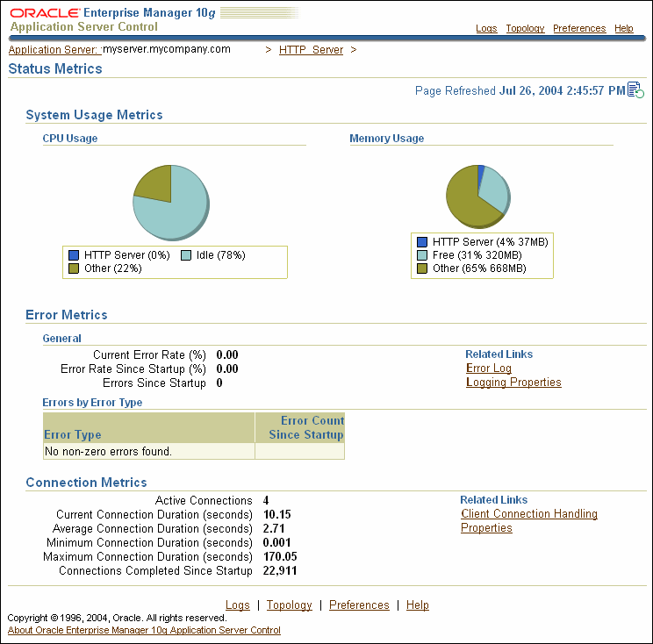Click the page refresh icon

click(635, 89)
